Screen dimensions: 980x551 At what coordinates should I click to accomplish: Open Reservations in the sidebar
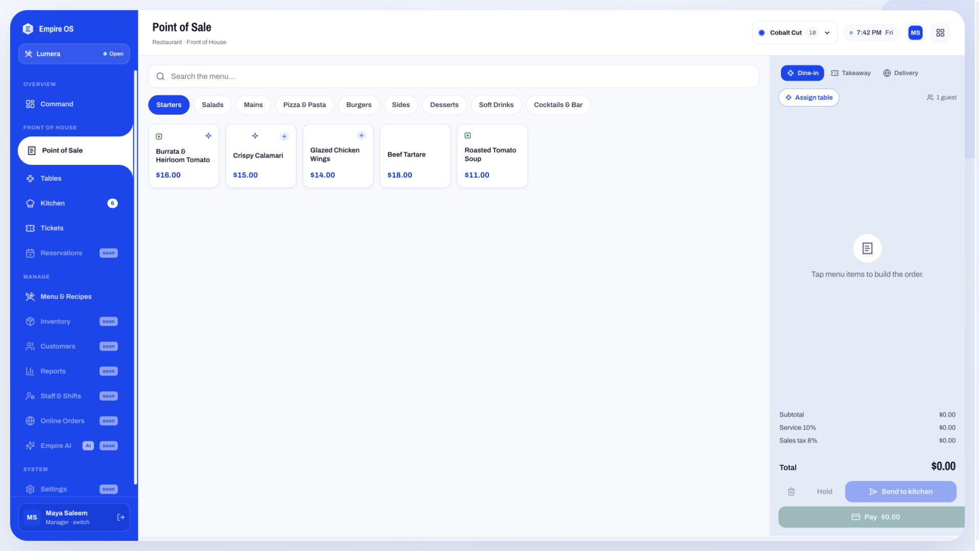[75, 253]
